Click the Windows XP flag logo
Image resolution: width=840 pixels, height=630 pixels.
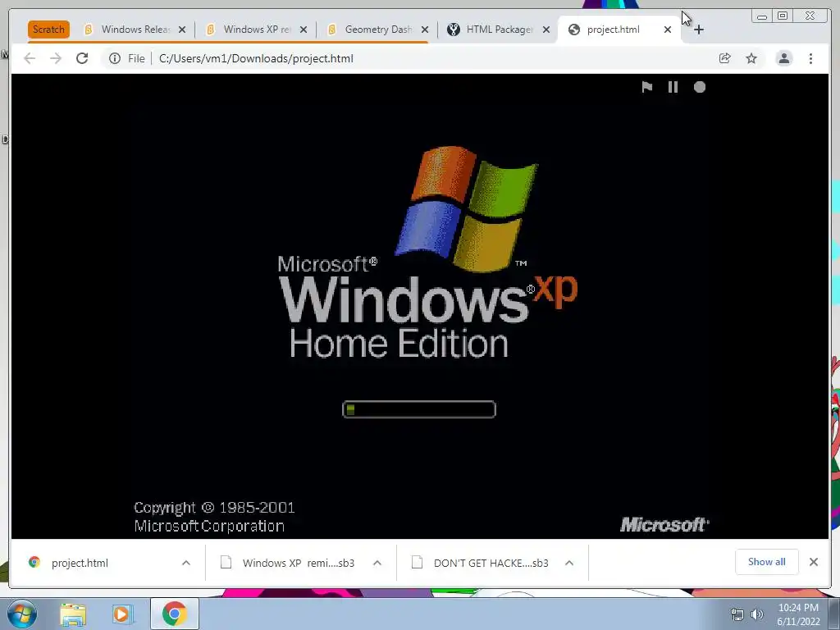coord(466,208)
